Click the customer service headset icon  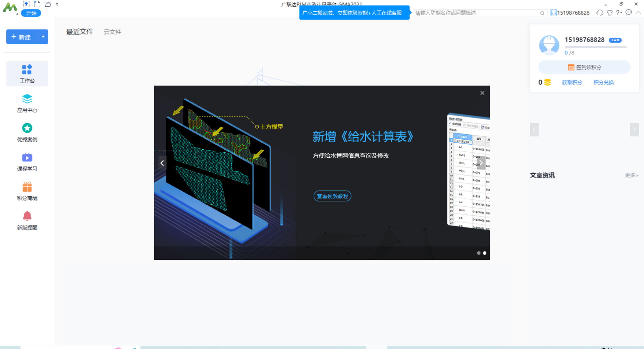tap(600, 13)
